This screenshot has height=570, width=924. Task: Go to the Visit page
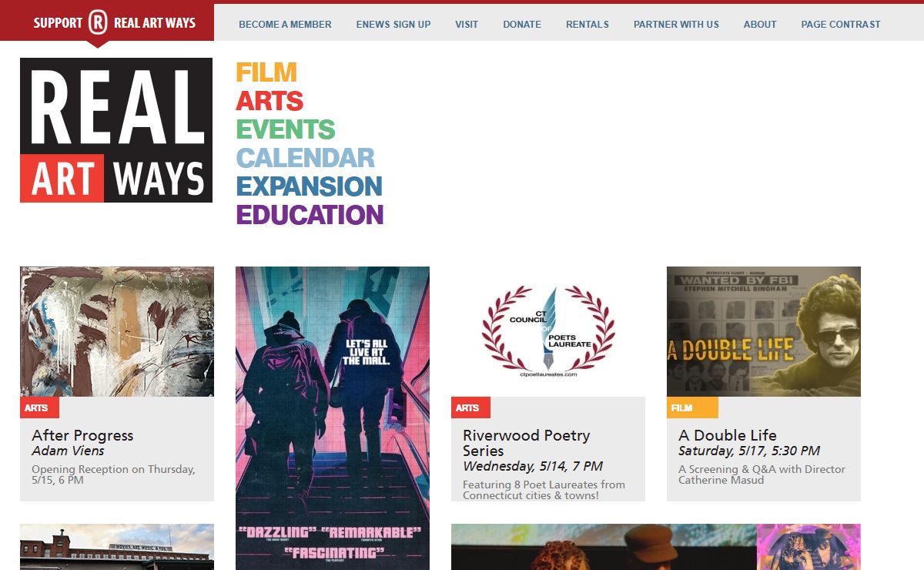pos(467,25)
